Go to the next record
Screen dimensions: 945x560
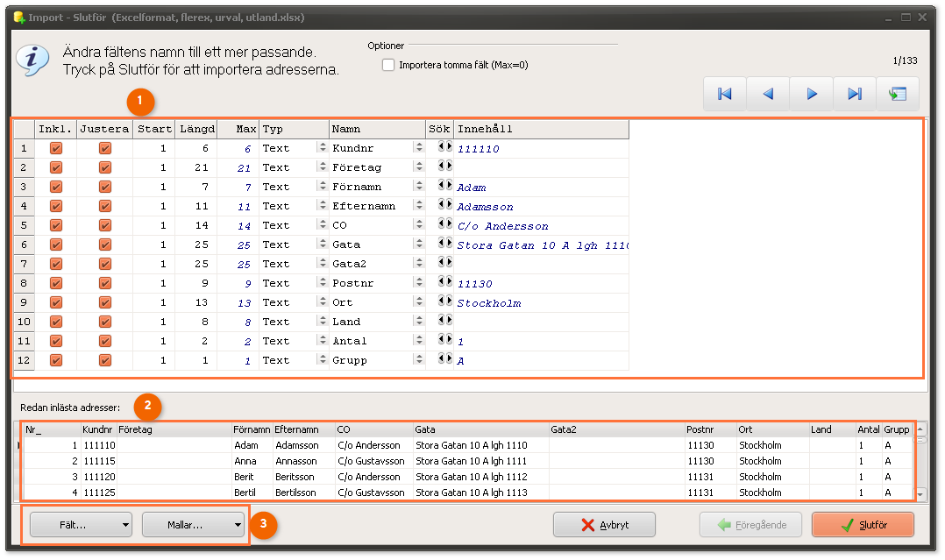(x=811, y=94)
